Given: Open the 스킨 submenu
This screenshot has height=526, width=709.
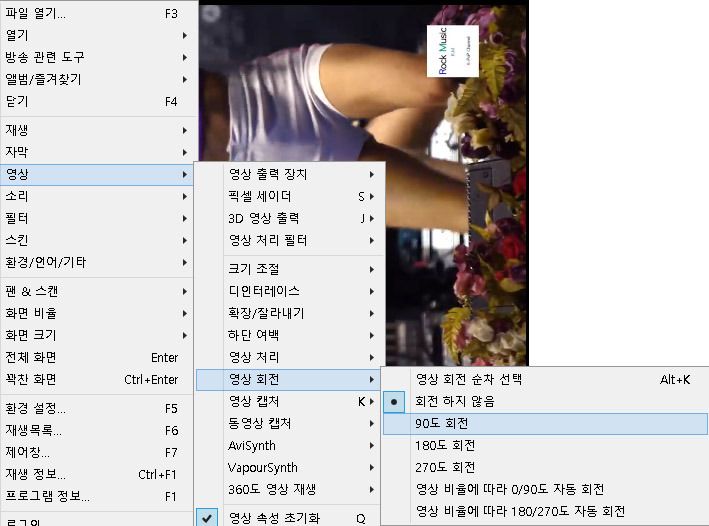Looking at the screenshot, I should [x=97, y=240].
